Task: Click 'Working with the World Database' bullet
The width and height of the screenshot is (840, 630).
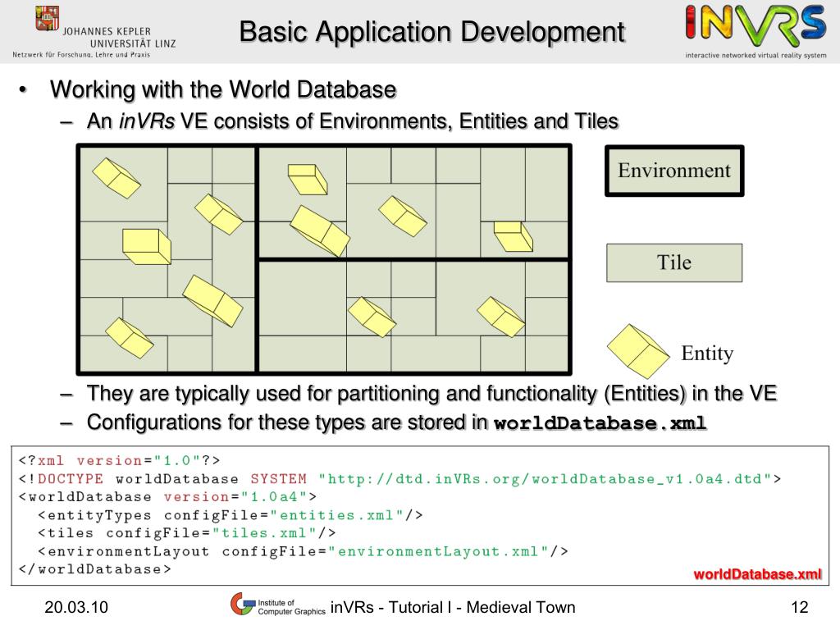Action: click(223, 89)
